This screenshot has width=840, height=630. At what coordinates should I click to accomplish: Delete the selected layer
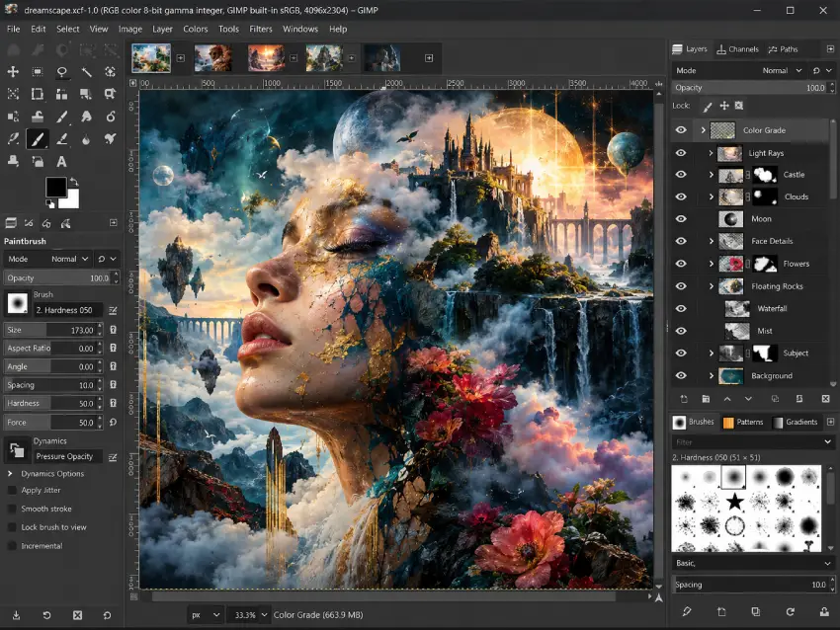pyautogui.click(x=825, y=399)
